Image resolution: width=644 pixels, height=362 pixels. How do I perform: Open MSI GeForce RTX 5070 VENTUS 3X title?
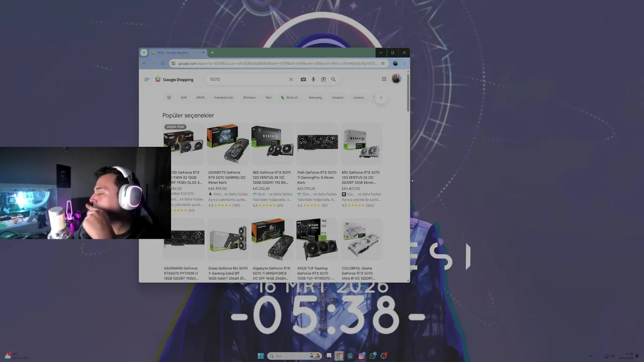pos(271,177)
